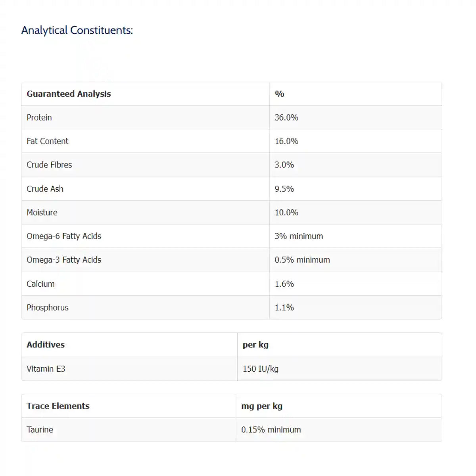
Task: Click the Phosphorus row label
Action: point(47,307)
